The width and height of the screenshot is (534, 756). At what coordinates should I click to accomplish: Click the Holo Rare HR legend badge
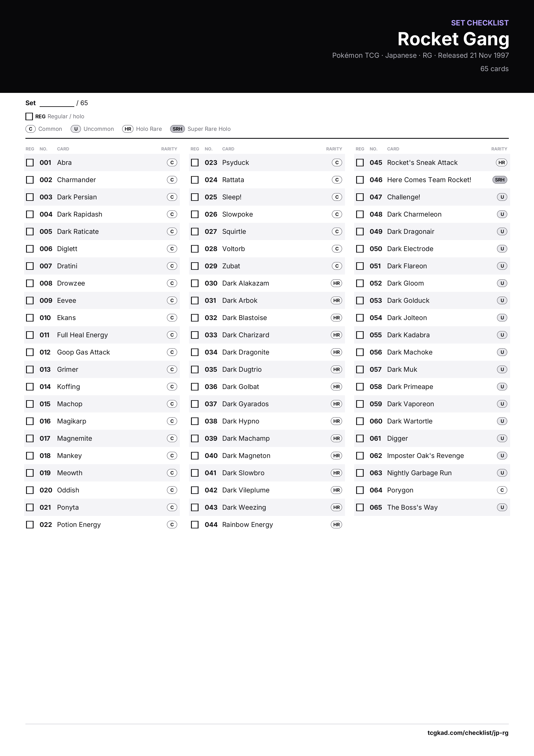click(x=128, y=129)
